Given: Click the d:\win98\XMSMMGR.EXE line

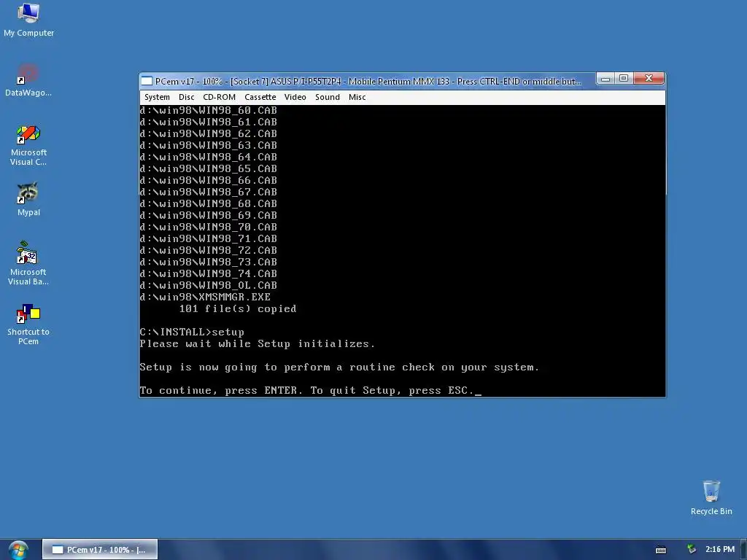Looking at the screenshot, I should [x=205, y=297].
